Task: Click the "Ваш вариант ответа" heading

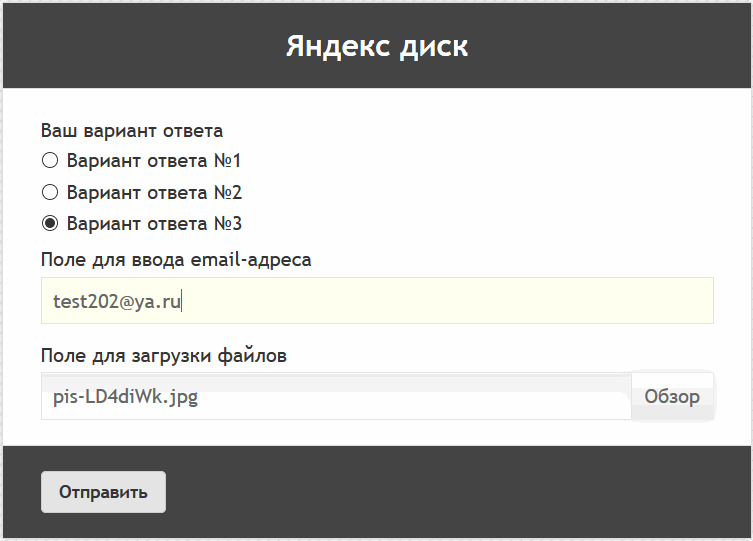Action: (132, 131)
